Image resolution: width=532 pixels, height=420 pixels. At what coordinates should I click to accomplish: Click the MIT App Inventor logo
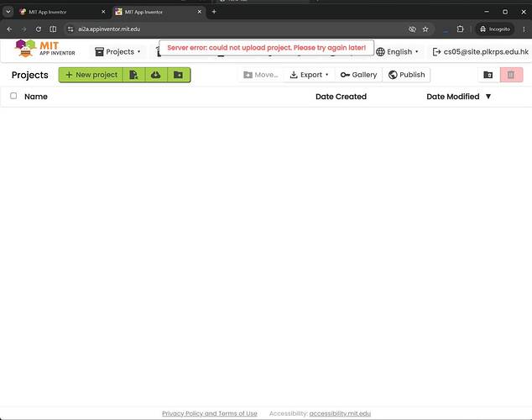click(x=44, y=49)
